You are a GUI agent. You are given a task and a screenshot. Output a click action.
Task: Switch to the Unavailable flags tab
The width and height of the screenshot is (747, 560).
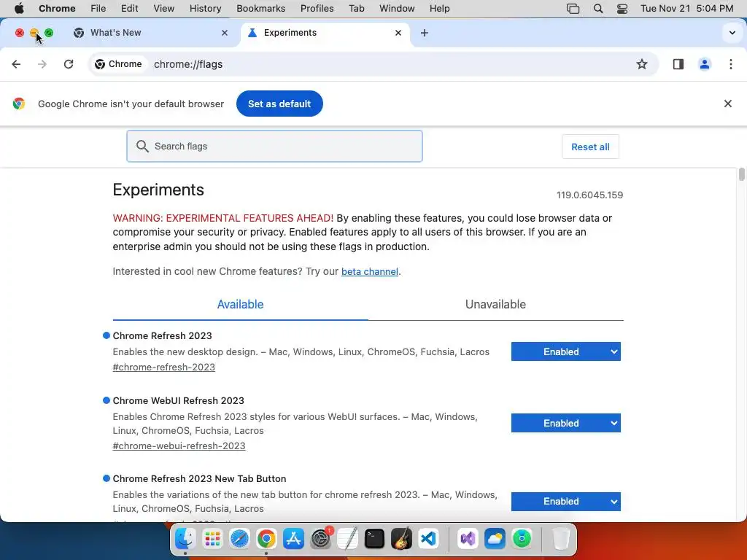(x=495, y=304)
